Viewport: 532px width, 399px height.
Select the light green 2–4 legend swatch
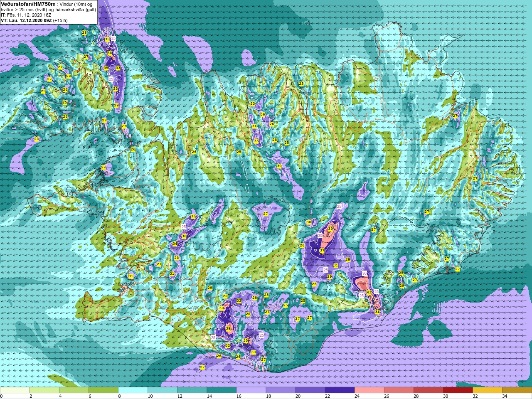44,390
